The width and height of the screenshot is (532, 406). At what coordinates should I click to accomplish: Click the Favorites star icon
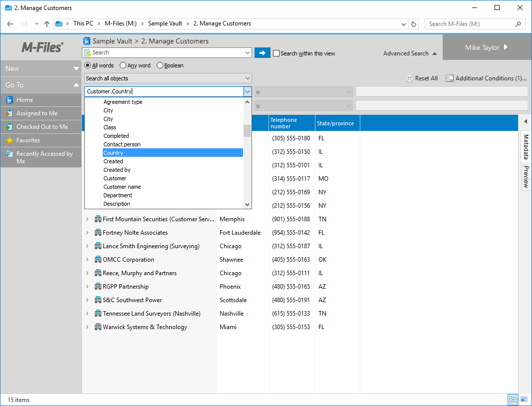[x=9, y=140]
